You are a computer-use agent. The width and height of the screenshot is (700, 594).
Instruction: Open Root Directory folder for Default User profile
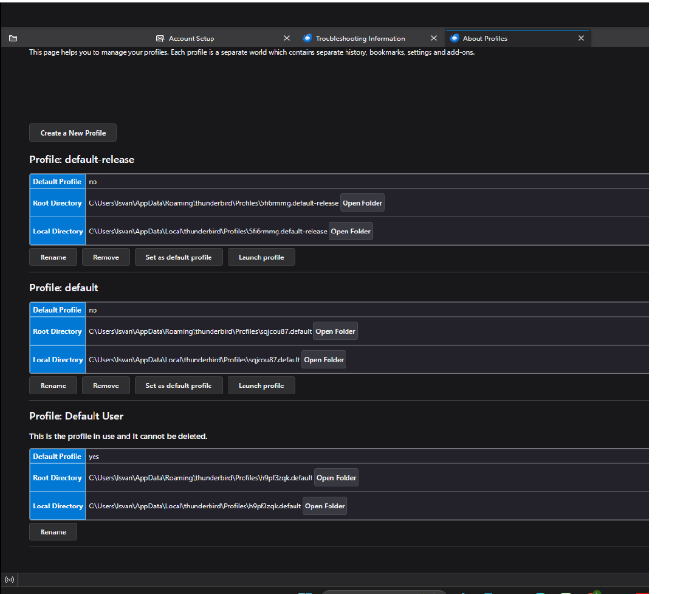click(336, 477)
